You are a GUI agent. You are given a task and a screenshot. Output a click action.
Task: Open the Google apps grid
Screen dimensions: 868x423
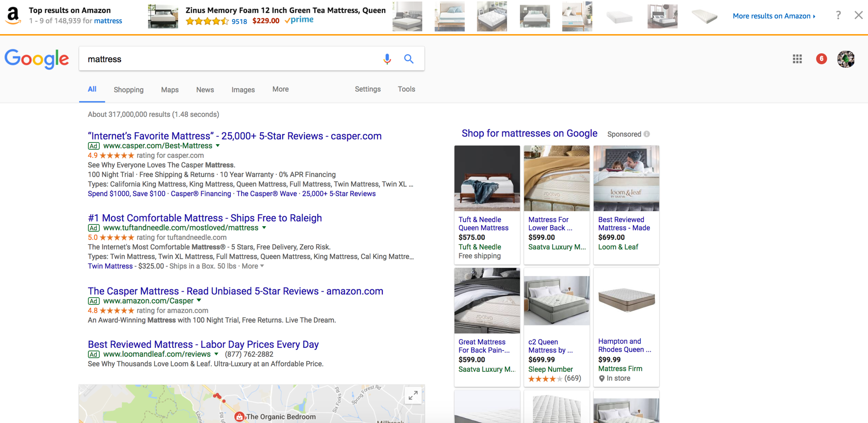click(x=797, y=59)
